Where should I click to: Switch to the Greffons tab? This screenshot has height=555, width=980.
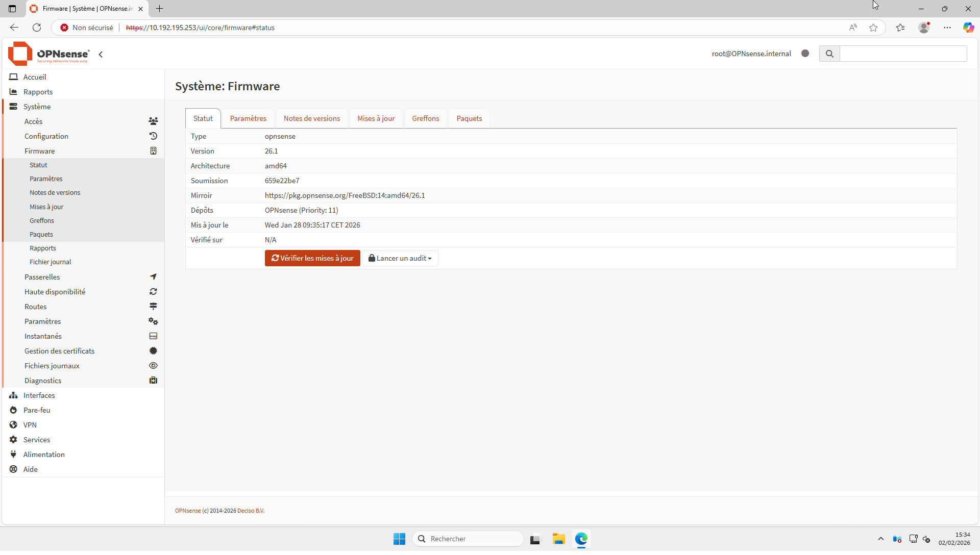tap(425, 118)
